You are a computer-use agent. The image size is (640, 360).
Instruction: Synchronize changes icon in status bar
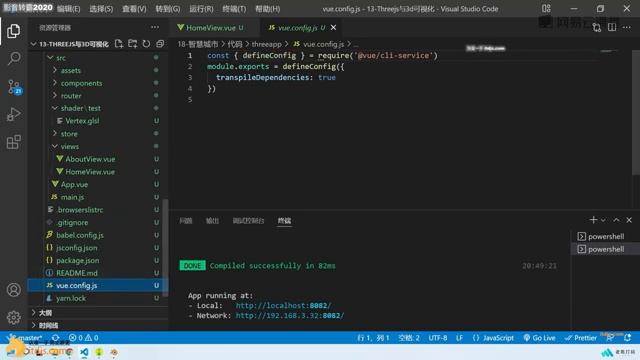(x=56, y=338)
